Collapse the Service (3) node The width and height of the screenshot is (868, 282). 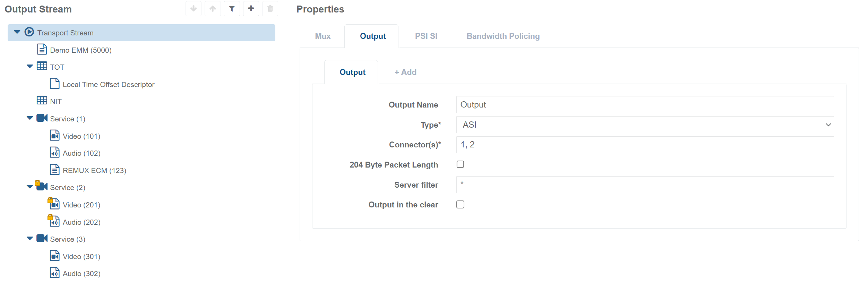30,238
